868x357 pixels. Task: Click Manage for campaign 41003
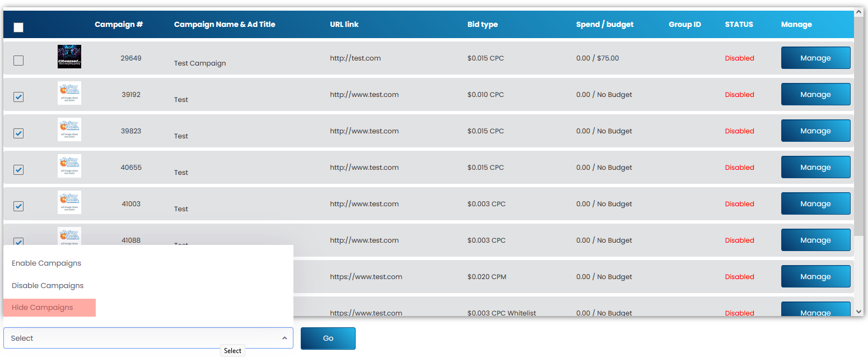click(815, 204)
